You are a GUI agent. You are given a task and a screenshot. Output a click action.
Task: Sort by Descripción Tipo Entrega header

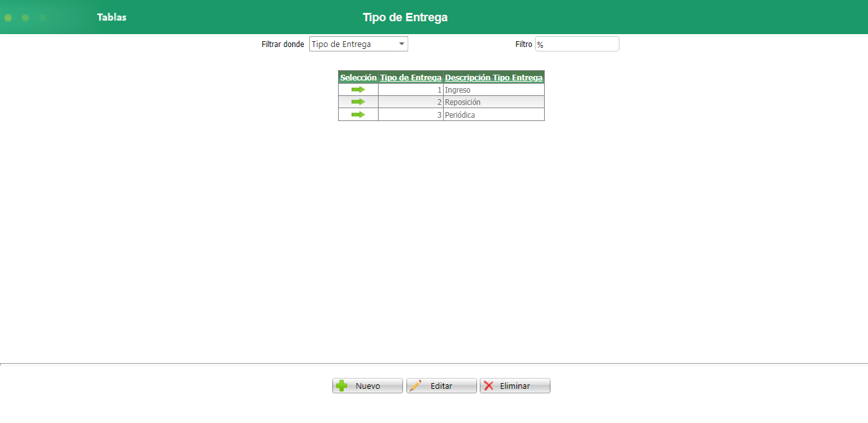point(494,77)
